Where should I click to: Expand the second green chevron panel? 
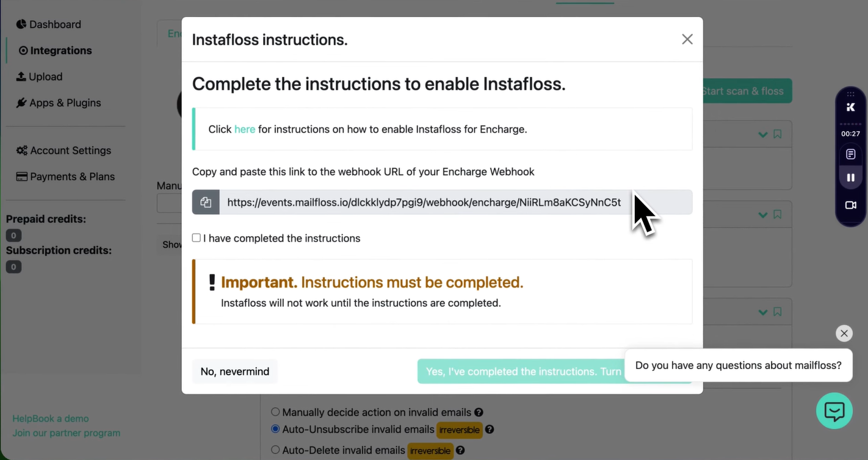762,215
